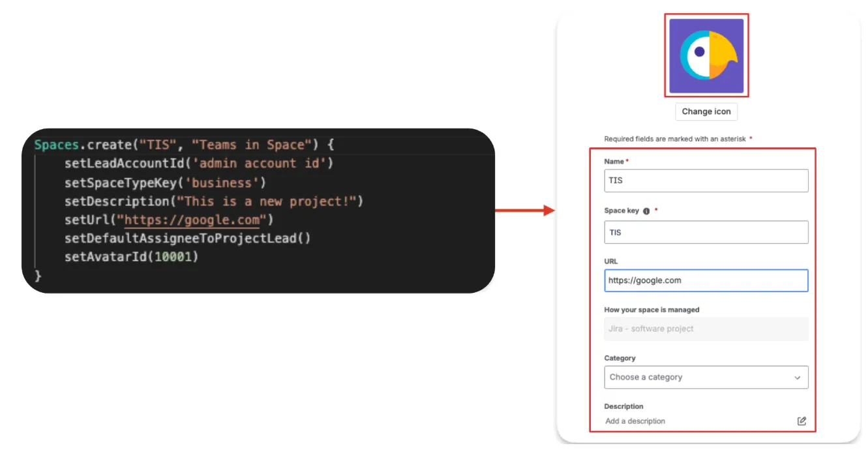
Task: Focus the URL field with https://google.com
Action: (x=706, y=280)
